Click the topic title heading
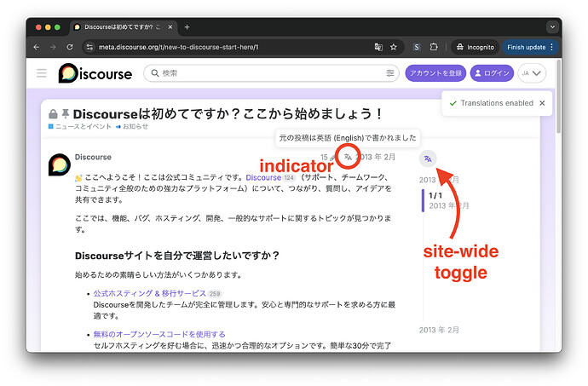588x386 pixels. [228, 114]
